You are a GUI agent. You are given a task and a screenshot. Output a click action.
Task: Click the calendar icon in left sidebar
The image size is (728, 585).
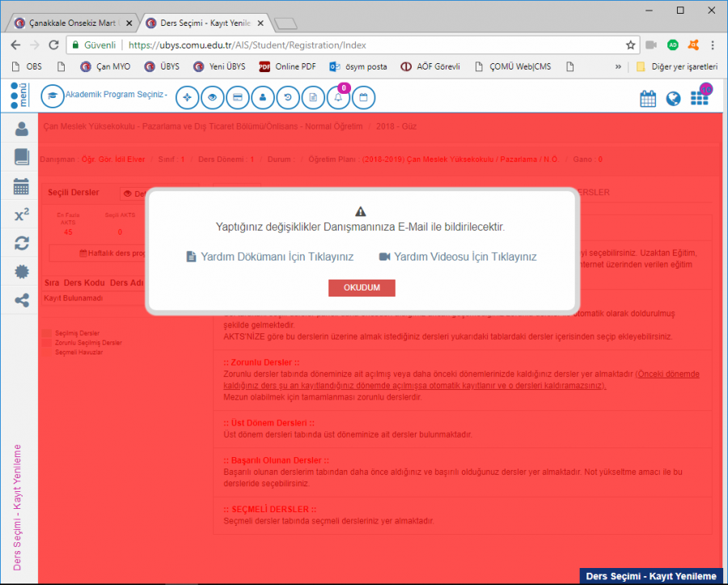click(x=21, y=186)
